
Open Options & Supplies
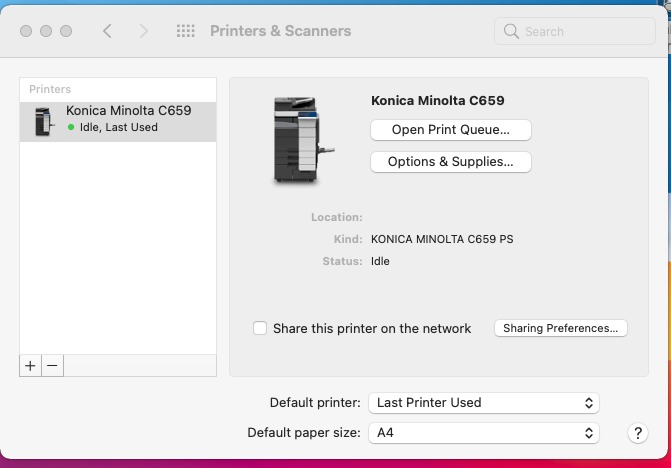pyautogui.click(x=450, y=161)
